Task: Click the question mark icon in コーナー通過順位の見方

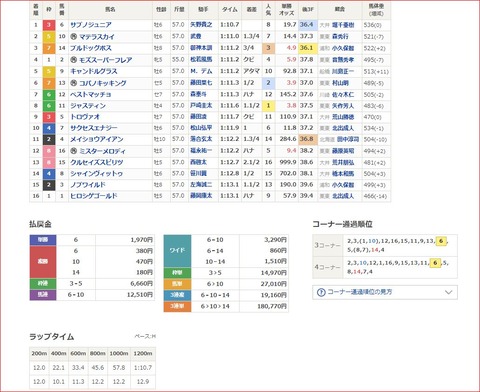Action: coord(321,292)
